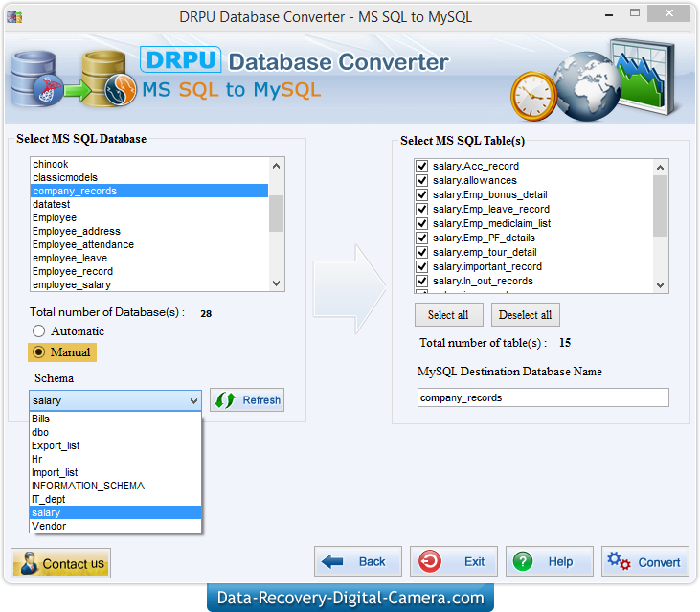The height and width of the screenshot is (612, 700).
Task: Select chinook database
Action: (149, 164)
